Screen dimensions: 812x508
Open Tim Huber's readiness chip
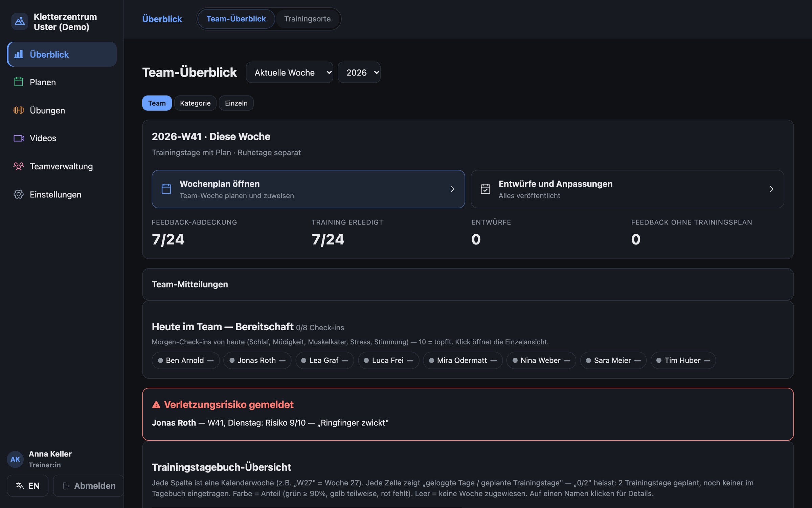683,360
